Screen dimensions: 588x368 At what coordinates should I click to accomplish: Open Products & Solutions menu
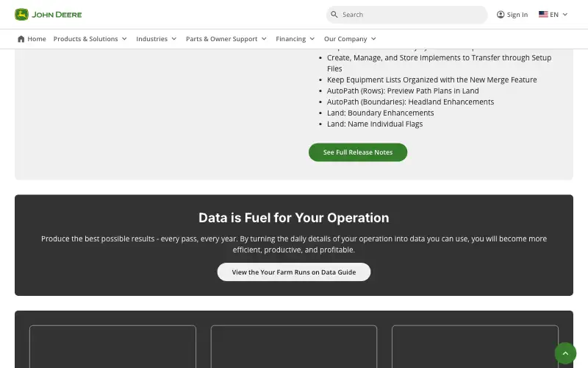[85, 39]
